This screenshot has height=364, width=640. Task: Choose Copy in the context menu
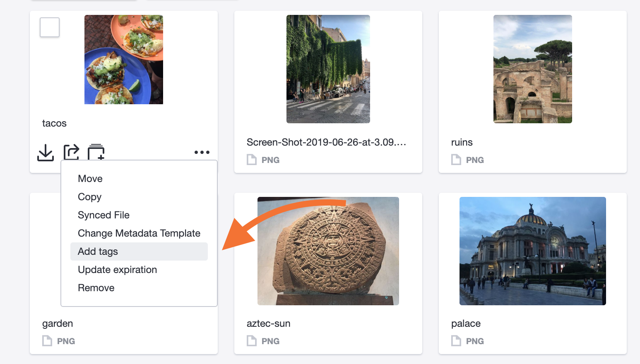point(89,197)
